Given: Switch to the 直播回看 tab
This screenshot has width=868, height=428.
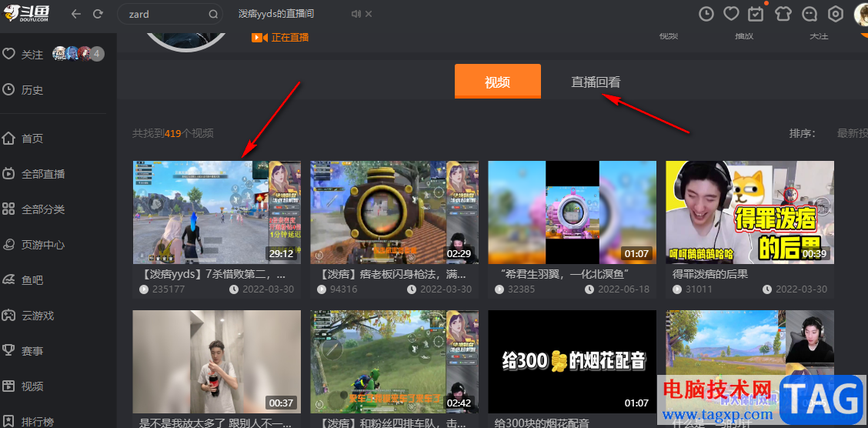Looking at the screenshot, I should pyautogui.click(x=596, y=82).
